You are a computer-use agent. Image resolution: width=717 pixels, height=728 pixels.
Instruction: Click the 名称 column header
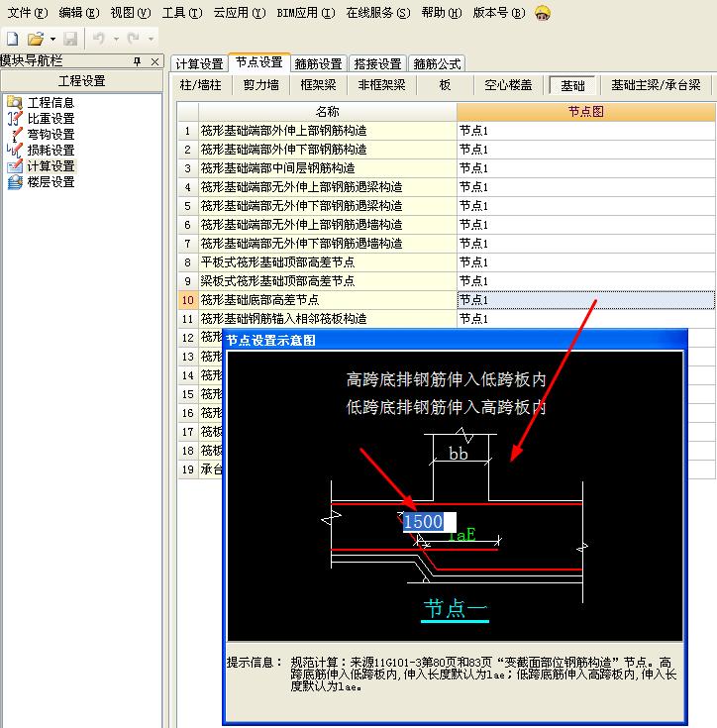328,112
